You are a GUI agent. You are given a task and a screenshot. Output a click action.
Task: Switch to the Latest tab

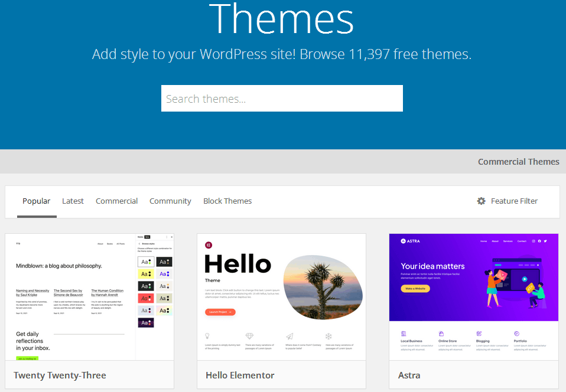[73, 201]
